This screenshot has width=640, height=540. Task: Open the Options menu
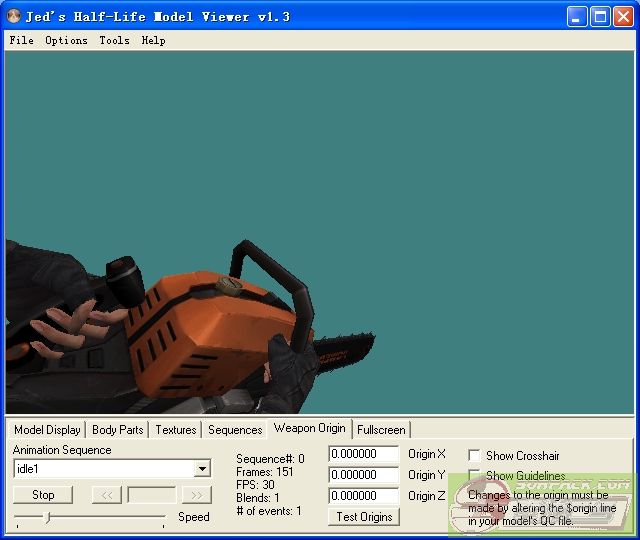(66, 41)
